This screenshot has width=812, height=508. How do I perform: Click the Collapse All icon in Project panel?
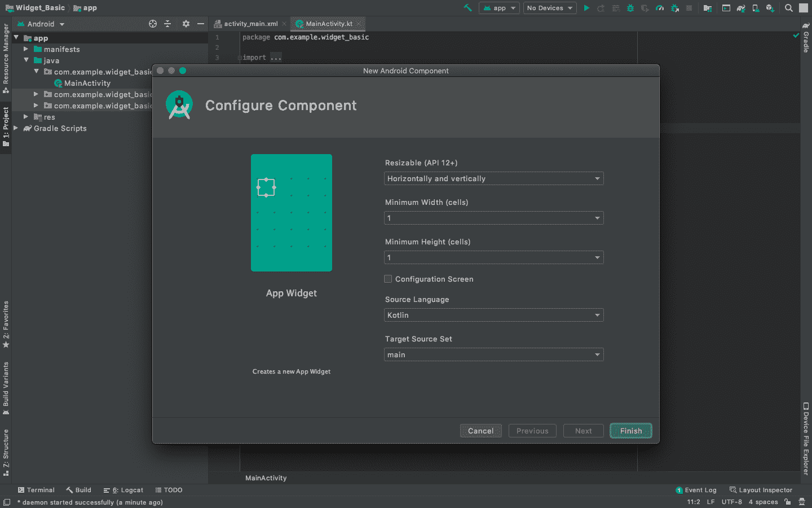coord(167,24)
